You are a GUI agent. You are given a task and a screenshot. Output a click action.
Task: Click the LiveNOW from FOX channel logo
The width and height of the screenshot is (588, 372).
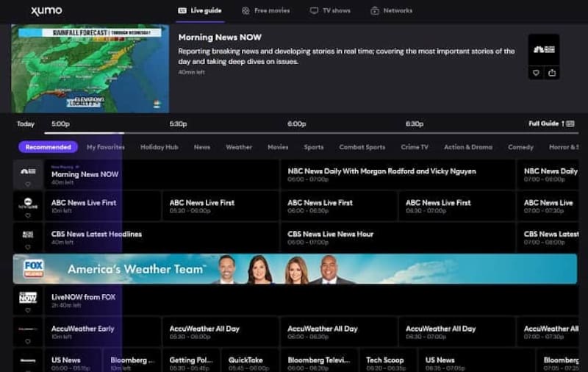28,298
